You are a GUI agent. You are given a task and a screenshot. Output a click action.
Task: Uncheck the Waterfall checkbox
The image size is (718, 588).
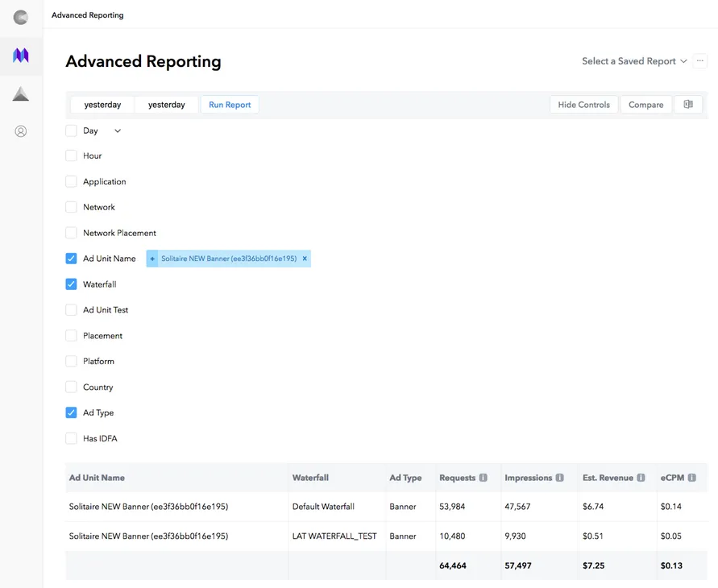pyautogui.click(x=71, y=284)
